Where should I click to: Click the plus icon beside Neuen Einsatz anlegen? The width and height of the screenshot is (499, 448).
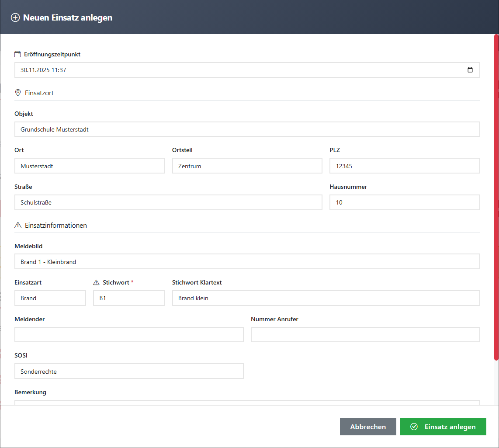click(x=15, y=18)
